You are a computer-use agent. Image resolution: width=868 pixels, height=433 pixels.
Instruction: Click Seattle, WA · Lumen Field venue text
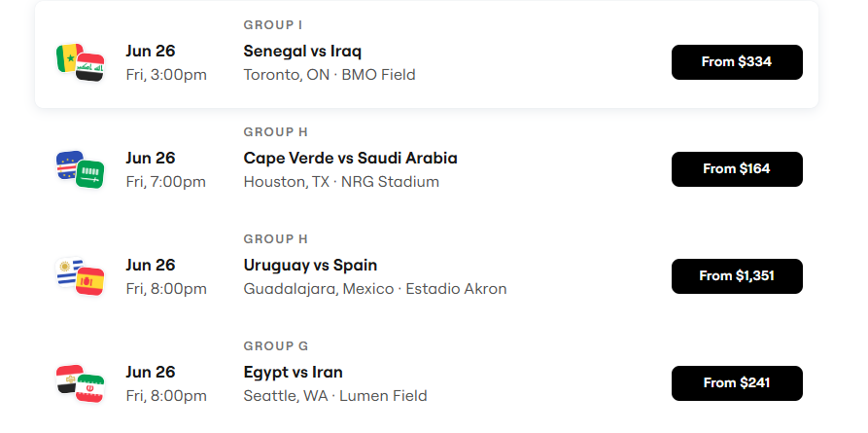335,396
